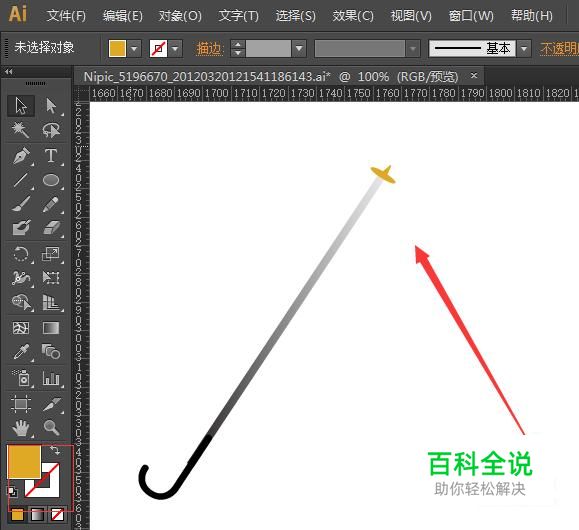Select the Warp tool
579x530 pixels.
tap(21, 278)
